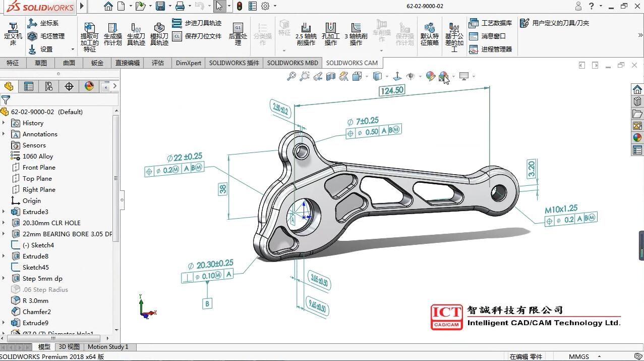Click the Define Machine (定义机床) icon
This screenshot has width=644, height=361.
click(x=13, y=34)
